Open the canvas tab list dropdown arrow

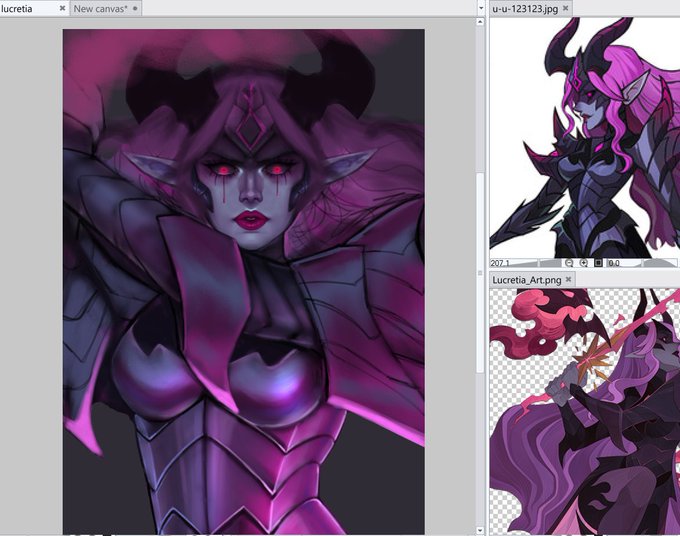(x=481, y=8)
